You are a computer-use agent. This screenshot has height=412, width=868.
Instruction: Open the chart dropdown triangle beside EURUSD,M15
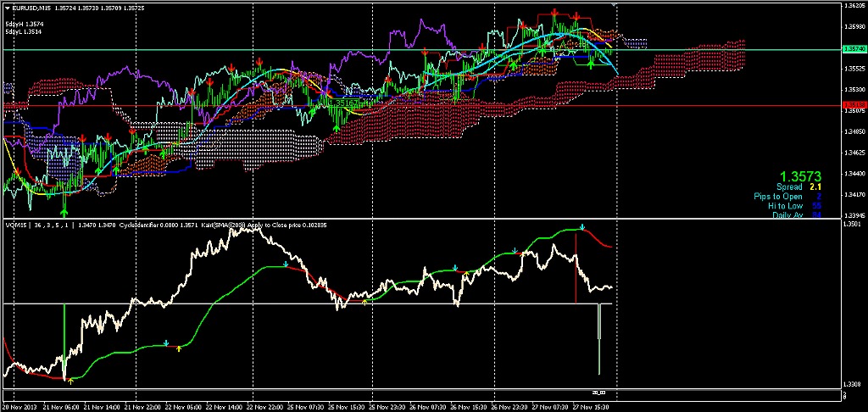(7, 7)
